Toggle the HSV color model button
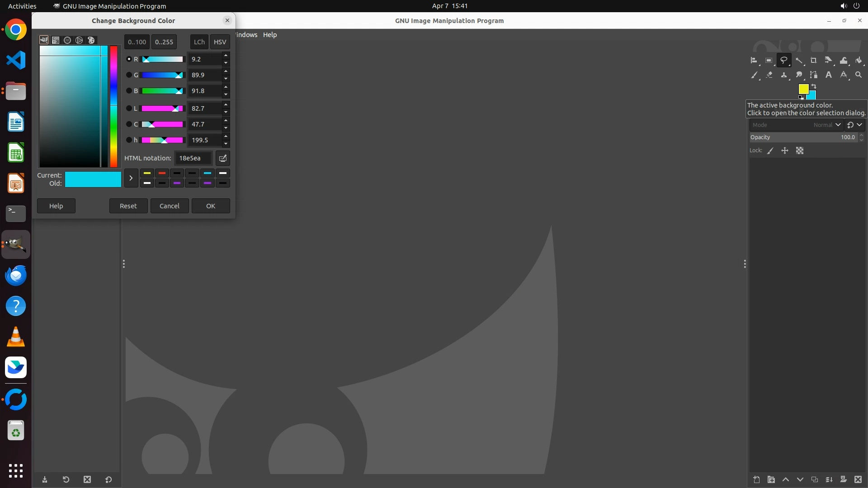 click(x=220, y=42)
